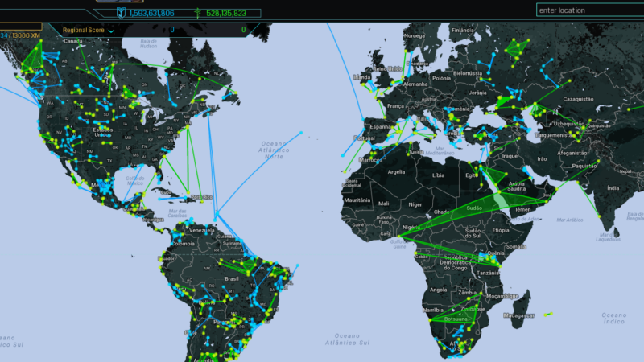644x362 pixels.
Task: Open the Regional Score label
Action: (84, 30)
